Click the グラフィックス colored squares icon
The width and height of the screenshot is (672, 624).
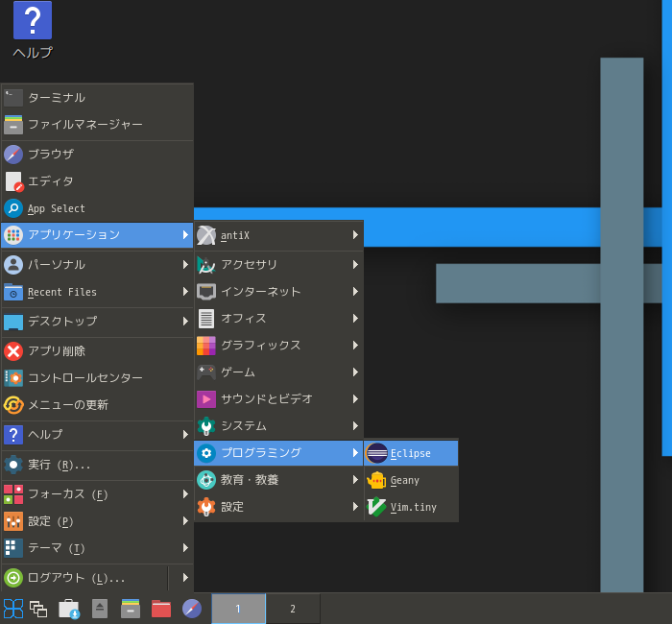pos(206,346)
